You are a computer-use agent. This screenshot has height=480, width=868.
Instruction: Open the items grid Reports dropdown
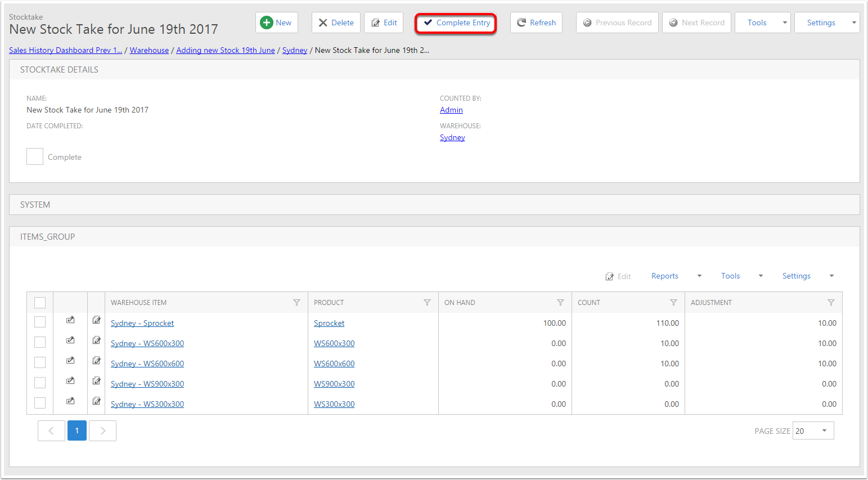coord(676,276)
